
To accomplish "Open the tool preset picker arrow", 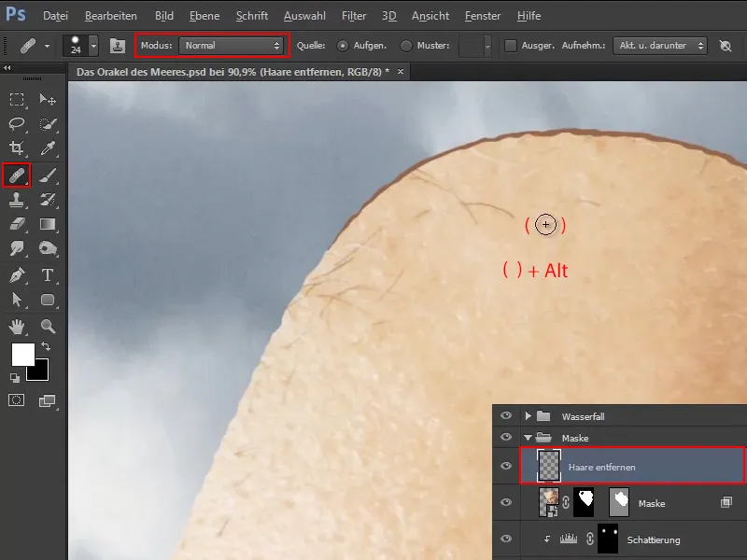I will [x=47, y=46].
